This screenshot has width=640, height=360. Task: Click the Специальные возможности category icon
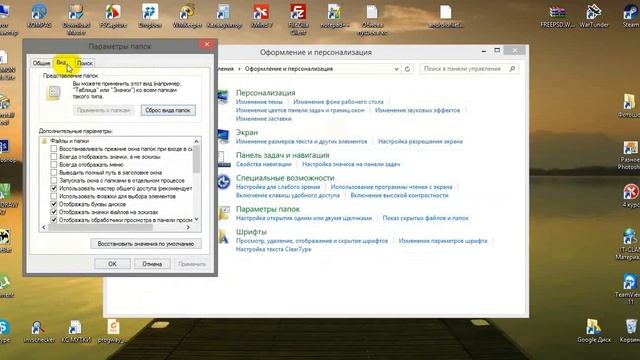coord(223,182)
